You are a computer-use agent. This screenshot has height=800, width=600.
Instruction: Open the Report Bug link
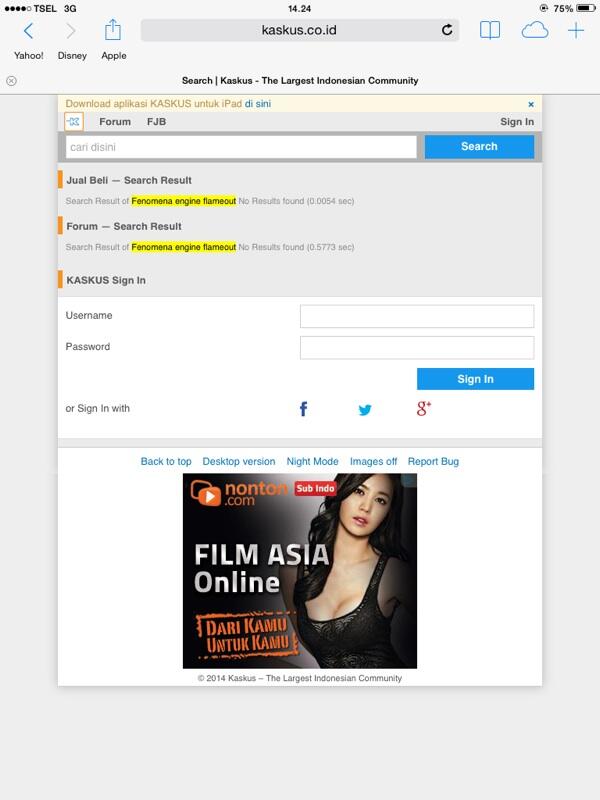click(433, 461)
